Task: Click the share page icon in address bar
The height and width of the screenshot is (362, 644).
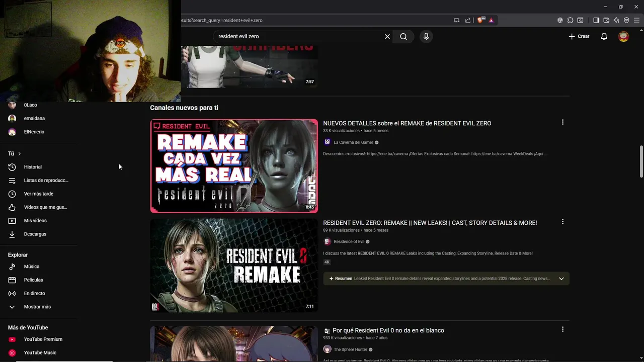Action: [x=468, y=20]
